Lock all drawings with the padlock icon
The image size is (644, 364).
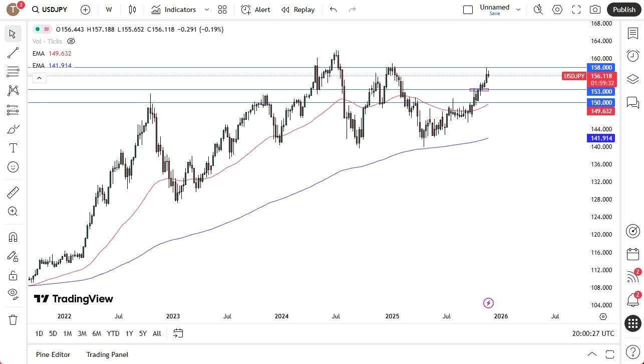[x=13, y=275]
